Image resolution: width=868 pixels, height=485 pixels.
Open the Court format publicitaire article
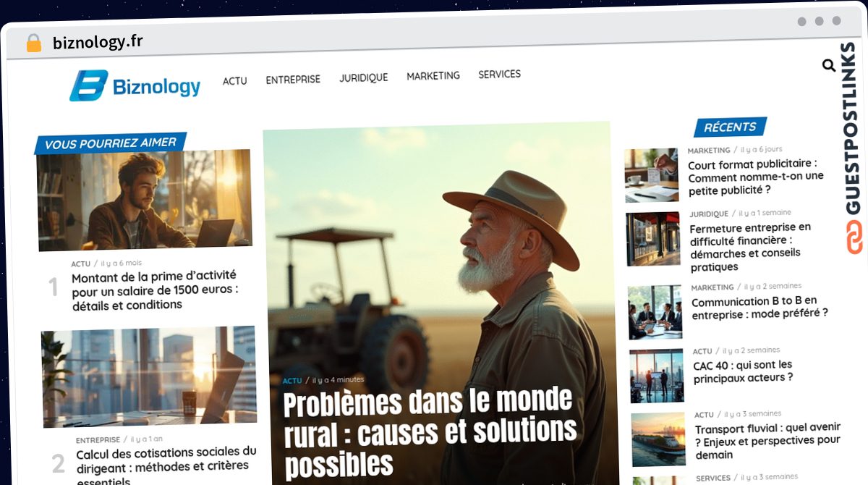[x=755, y=177]
